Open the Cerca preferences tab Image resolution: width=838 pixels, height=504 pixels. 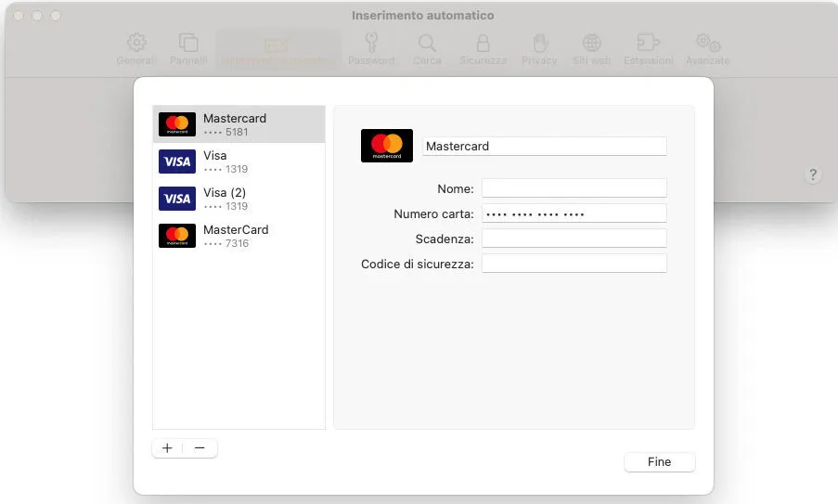[427, 49]
